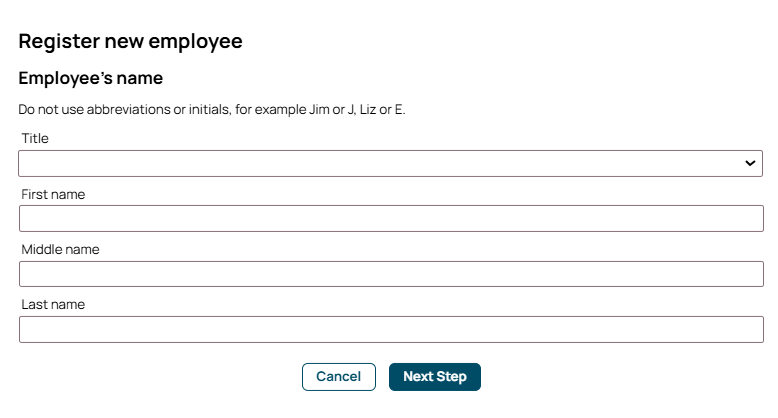Expand the Title selection list
Screen dimensions: 778x418
click(390, 163)
